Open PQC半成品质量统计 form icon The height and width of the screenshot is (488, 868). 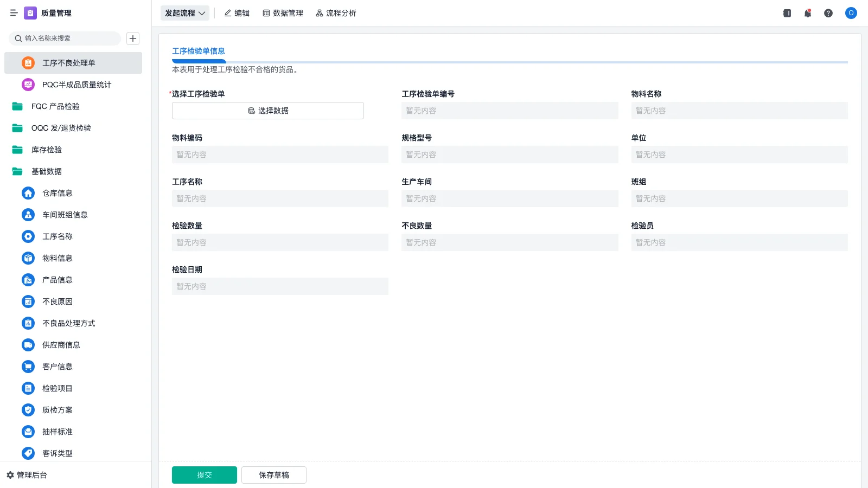click(x=28, y=85)
